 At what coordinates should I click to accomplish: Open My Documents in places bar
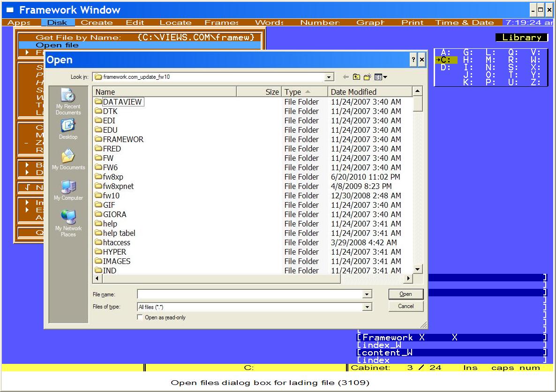click(68, 159)
